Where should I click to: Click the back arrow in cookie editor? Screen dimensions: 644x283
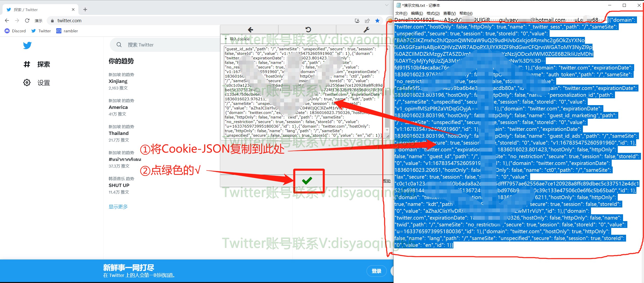[x=250, y=30]
